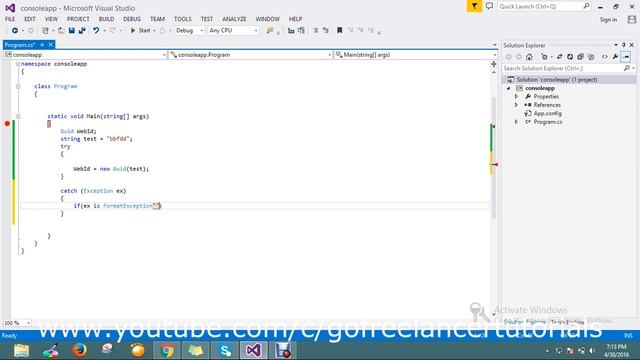
Task: Open the ANALYZE menu
Action: [234, 19]
